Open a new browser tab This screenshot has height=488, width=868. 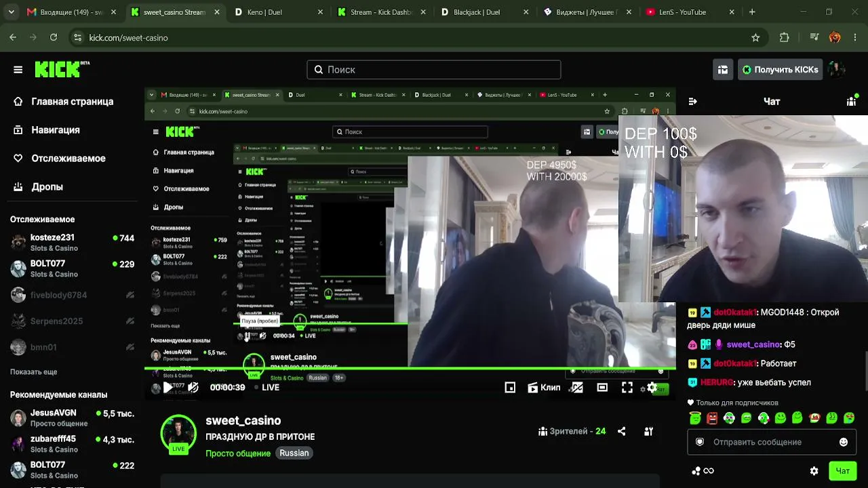click(752, 12)
